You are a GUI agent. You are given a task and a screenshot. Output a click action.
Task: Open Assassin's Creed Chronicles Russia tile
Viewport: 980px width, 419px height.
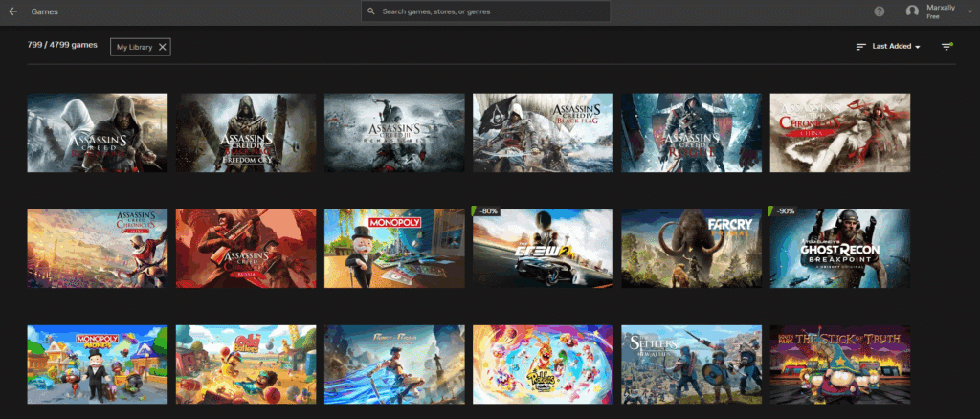[245, 249]
